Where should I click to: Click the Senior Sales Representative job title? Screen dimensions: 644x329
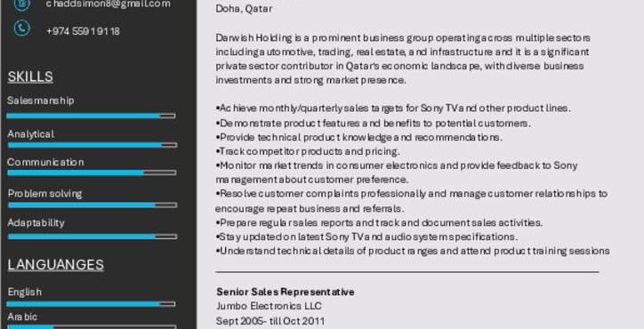(x=286, y=292)
